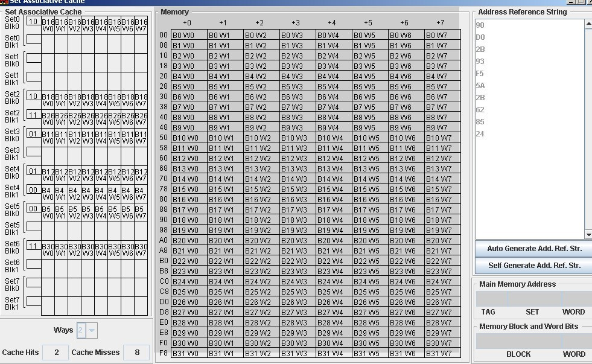This screenshot has width=592, height=364.
Task: Click the reference string scrollbar down arrow
Action: pos(587,235)
